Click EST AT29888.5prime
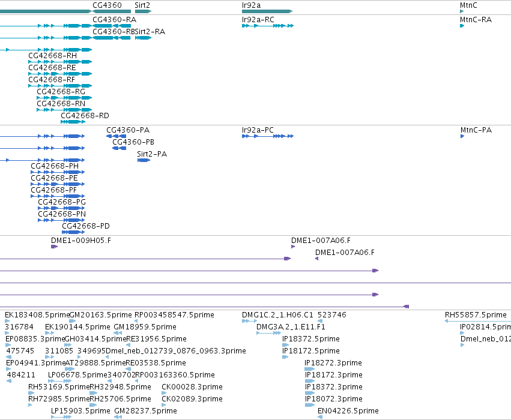This screenshot has width=511, height=420. pyautogui.click(x=95, y=363)
